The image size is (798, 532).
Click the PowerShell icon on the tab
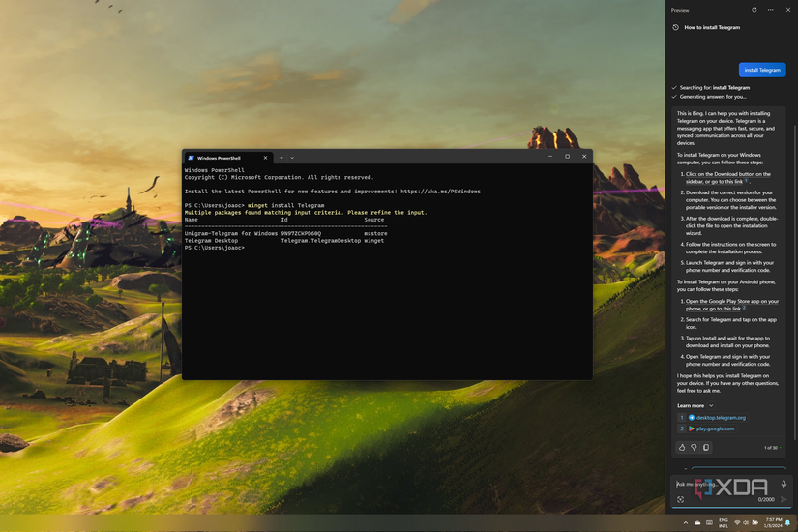[x=191, y=158]
